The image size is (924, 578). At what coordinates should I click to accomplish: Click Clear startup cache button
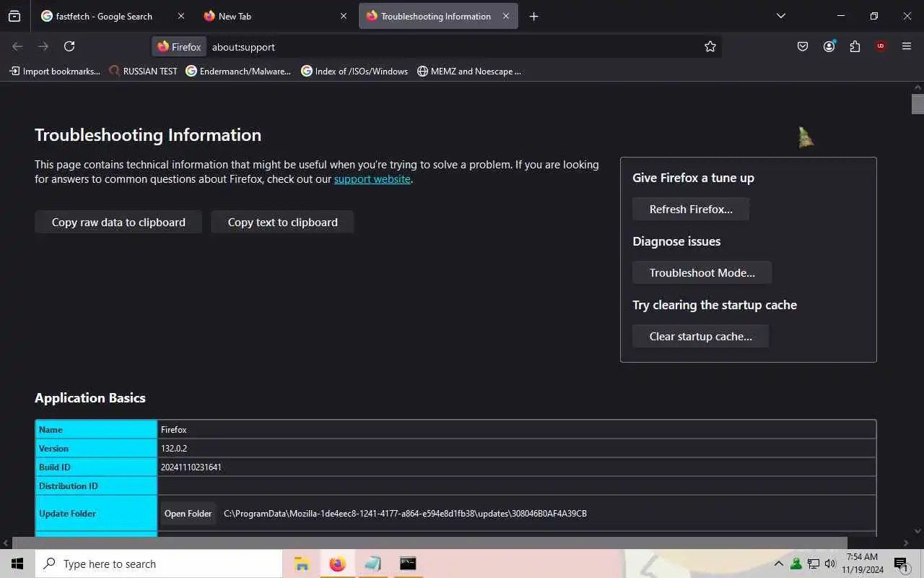point(700,336)
